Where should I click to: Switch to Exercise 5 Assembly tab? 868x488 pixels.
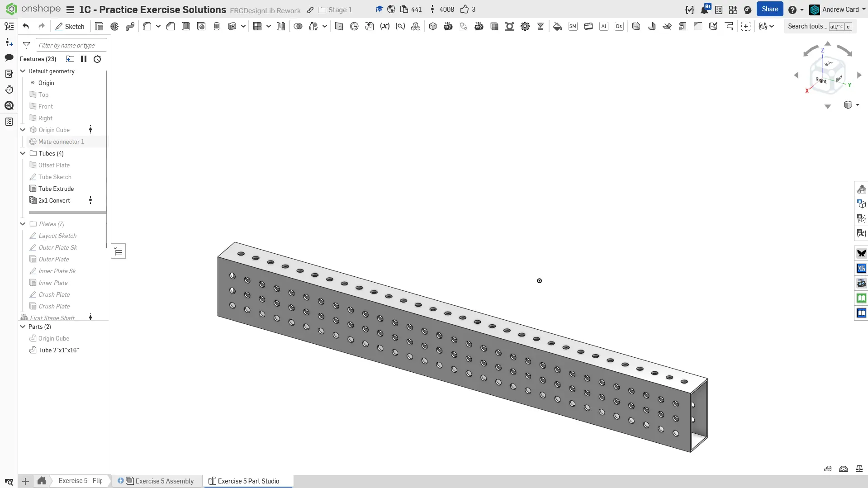pyautogui.click(x=164, y=481)
